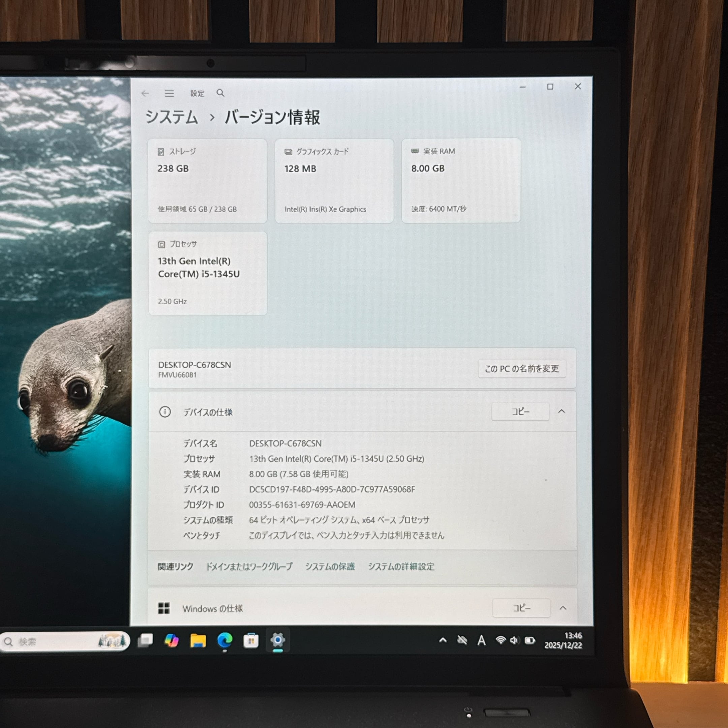Open ドメインまたはワークグループ link
Image resolution: width=728 pixels, height=728 pixels.
pos(249,566)
